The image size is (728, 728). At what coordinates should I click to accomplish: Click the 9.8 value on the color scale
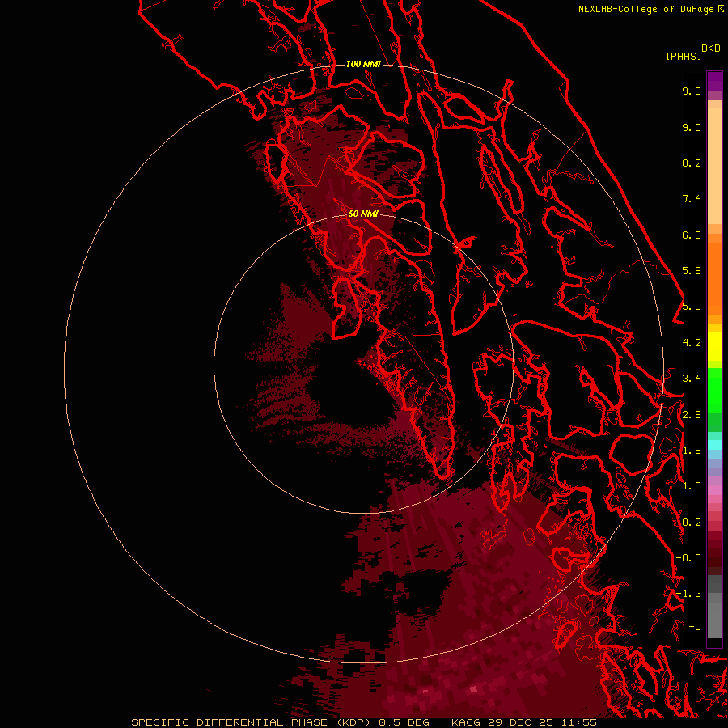click(692, 91)
